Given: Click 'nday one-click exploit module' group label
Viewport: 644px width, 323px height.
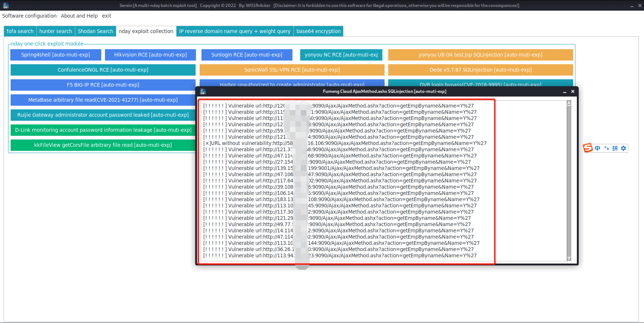Looking at the screenshot, I should [47, 44].
